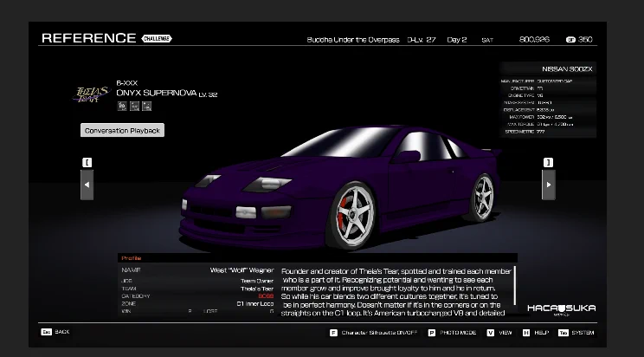Viewport: 644px width, 357px height.
Task: Click the B-XXX rival code
Action: click(x=127, y=83)
